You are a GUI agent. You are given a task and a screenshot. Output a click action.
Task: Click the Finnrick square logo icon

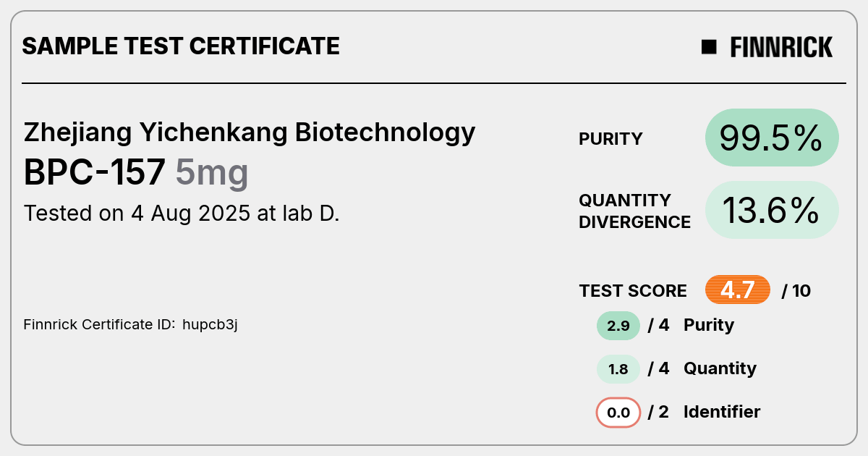[709, 47]
